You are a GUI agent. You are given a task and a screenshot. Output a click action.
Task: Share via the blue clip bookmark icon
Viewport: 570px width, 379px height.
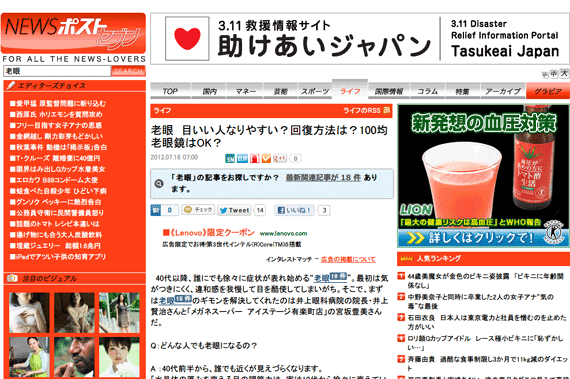242,158
